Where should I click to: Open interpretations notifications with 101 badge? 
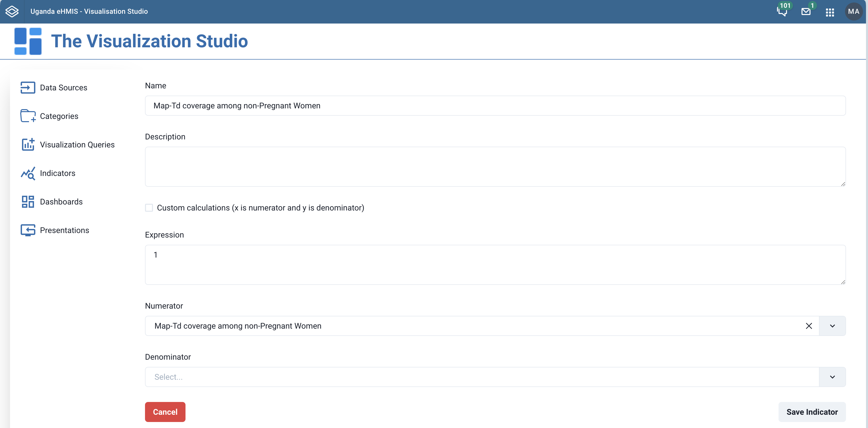(782, 12)
